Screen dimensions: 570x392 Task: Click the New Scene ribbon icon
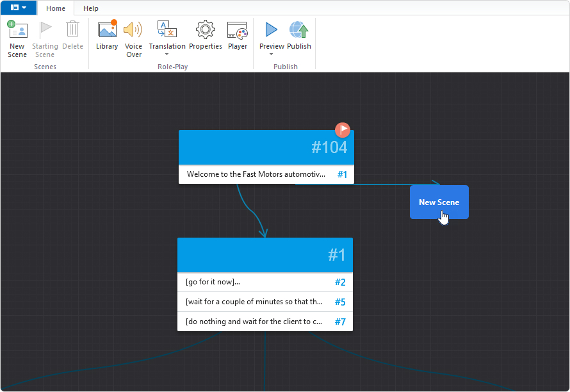(x=17, y=31)
